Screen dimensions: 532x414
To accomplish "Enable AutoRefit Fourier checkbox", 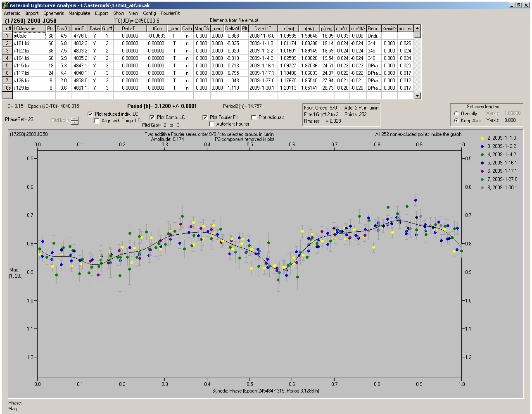I will coord(212,124).
